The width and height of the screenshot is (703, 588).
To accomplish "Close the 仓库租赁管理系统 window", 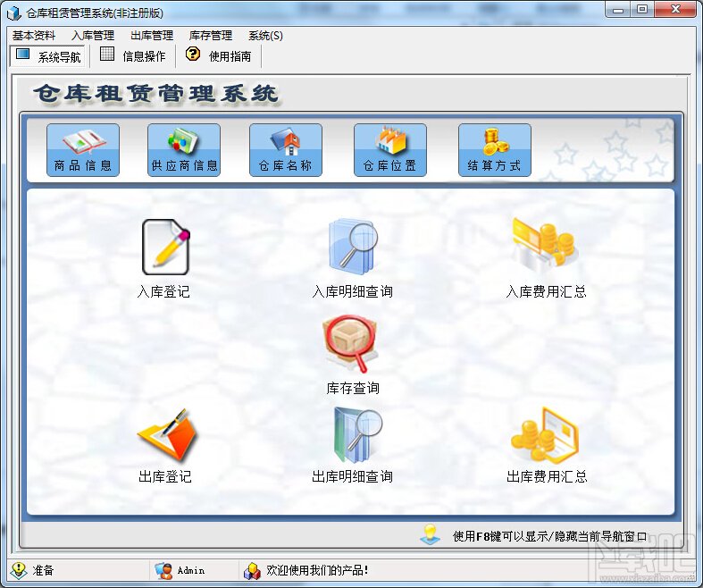I will click(x=675, y=10).
